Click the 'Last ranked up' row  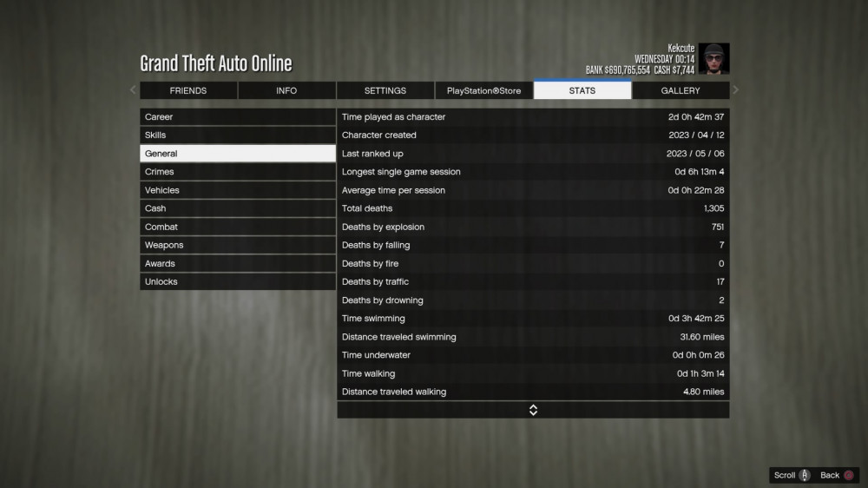(533, 154)
